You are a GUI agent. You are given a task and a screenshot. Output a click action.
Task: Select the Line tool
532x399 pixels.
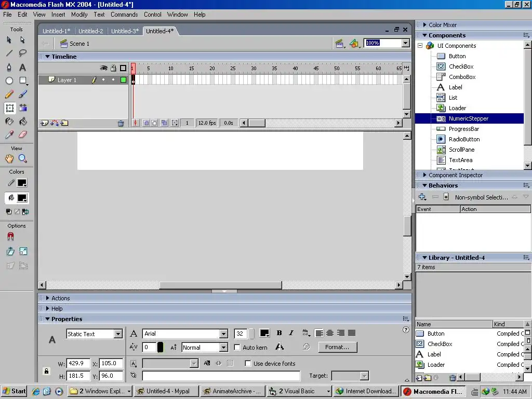click(x=9, y=54)
